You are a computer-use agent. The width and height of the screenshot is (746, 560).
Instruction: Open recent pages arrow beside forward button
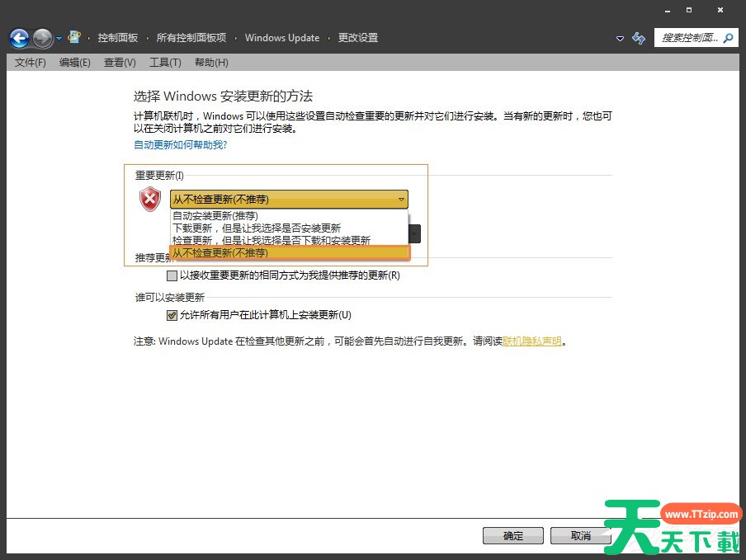59,39
